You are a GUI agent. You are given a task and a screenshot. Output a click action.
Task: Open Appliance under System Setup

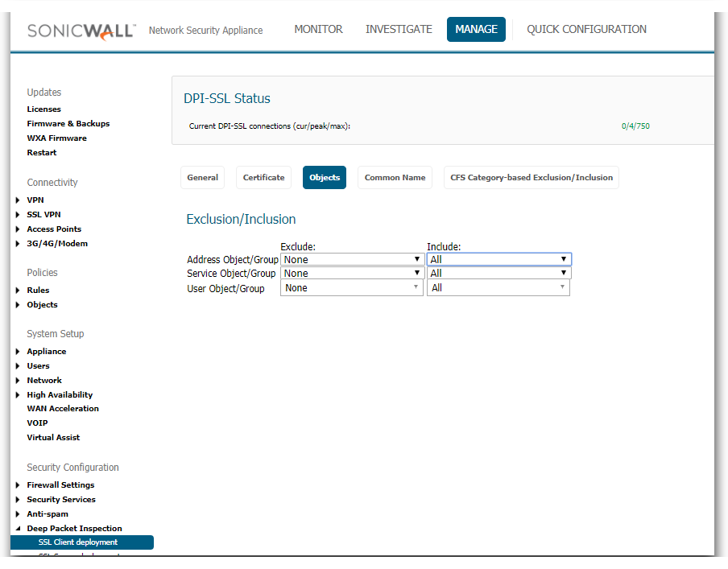47,352
